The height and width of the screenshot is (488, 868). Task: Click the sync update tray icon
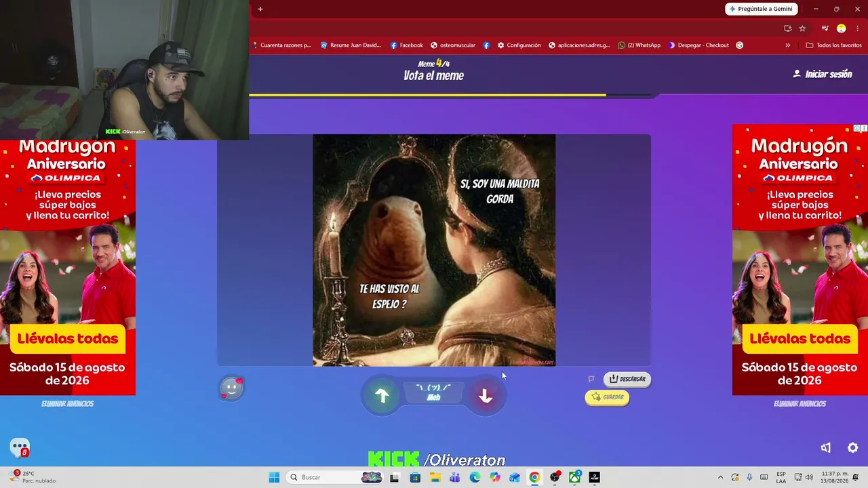[x=734, y=477]
